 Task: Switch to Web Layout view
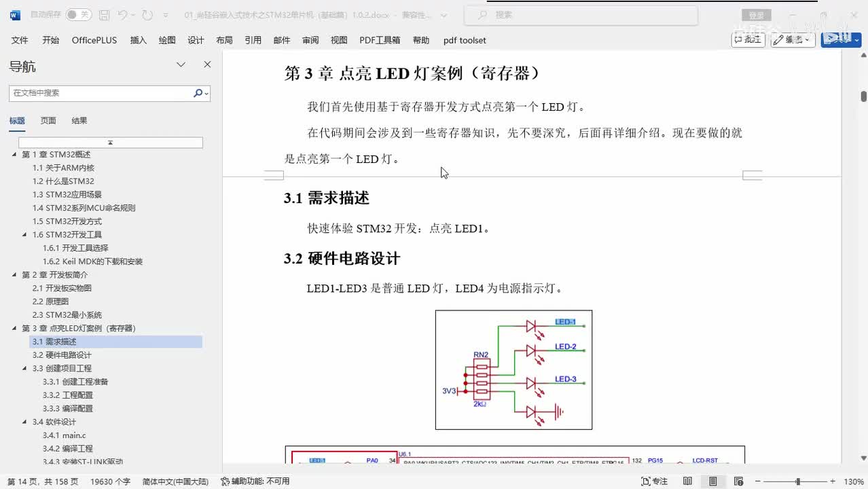(x=738, y=481)
